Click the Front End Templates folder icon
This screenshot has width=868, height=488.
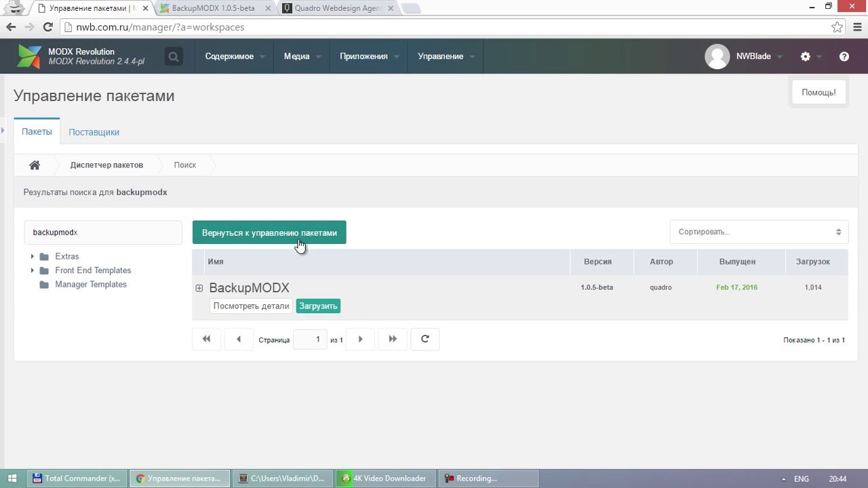pos(44,270)
